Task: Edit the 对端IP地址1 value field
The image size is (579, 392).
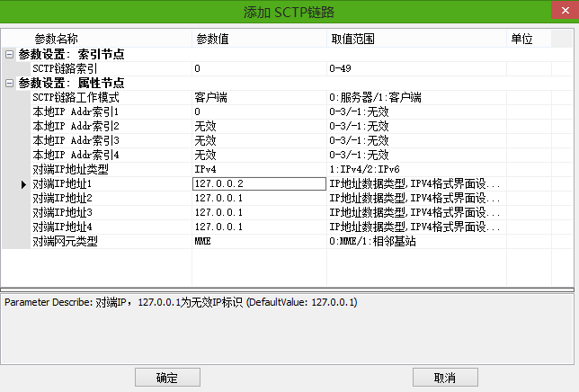Action: (258, 183)
